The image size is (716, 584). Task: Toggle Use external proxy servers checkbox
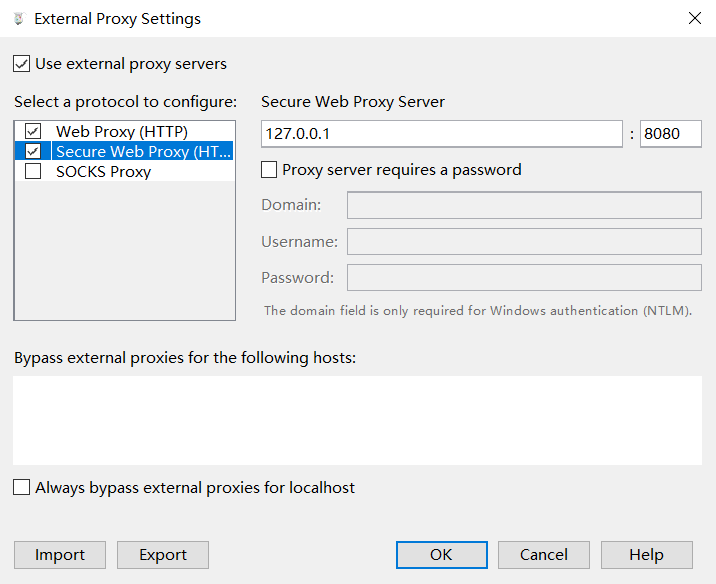[x=21, y=64]
